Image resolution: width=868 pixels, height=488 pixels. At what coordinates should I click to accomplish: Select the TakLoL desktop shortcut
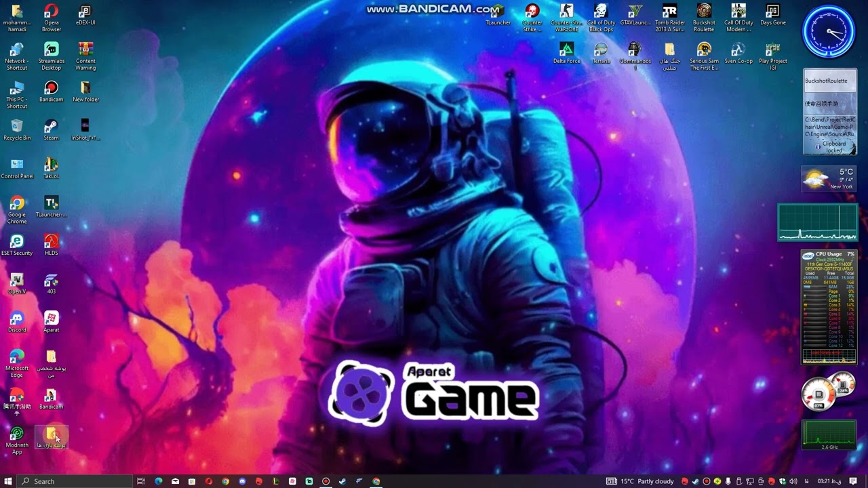51,168
